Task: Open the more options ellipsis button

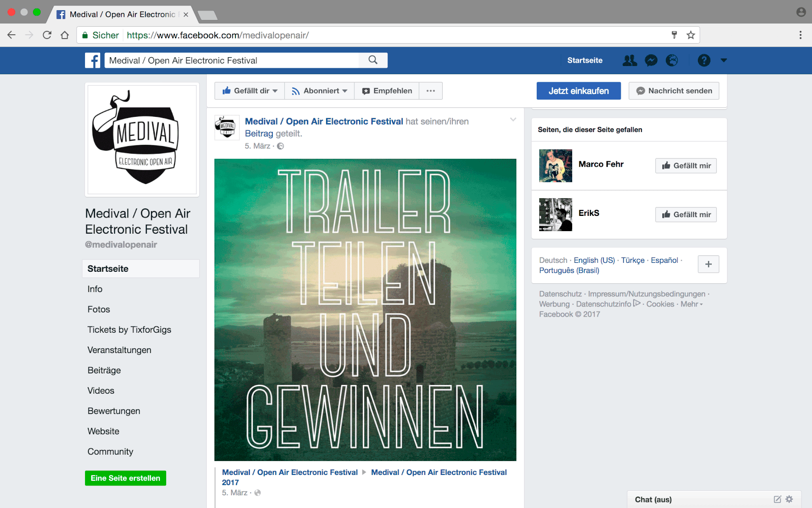Action: pyautogui.click(x=431, y=91)
